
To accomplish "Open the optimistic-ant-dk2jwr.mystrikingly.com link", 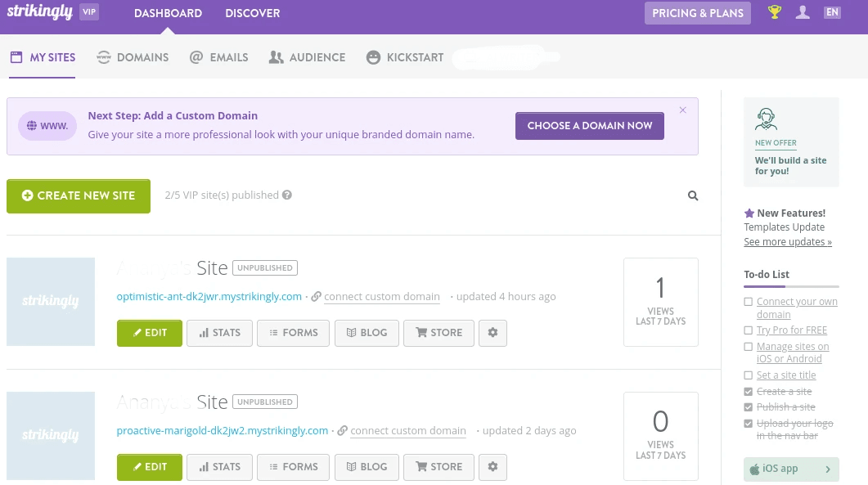I will coord(209,297).
